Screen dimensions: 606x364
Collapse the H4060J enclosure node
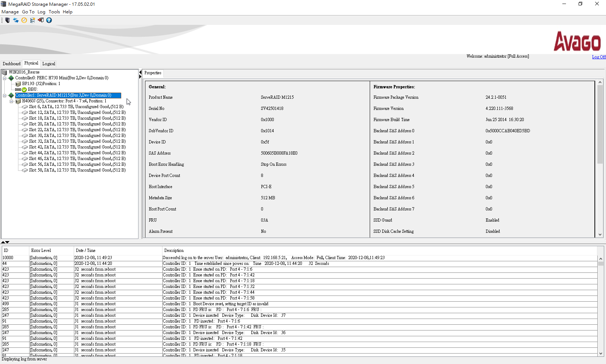[x=12, y=101]
